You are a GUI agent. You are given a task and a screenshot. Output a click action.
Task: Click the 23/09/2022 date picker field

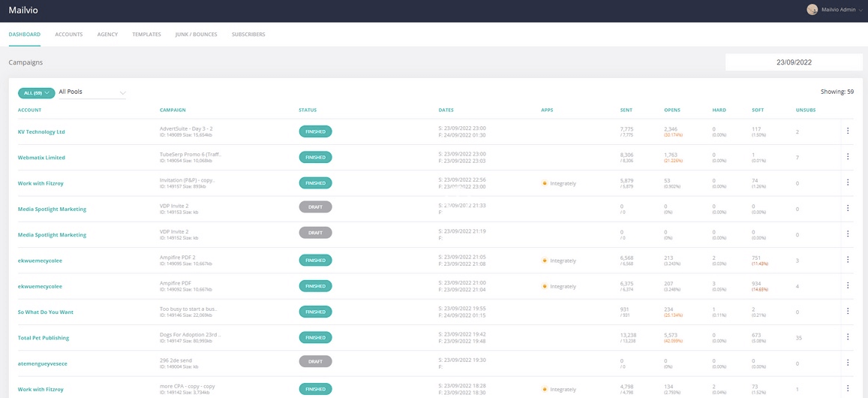[x=794, y=62]
